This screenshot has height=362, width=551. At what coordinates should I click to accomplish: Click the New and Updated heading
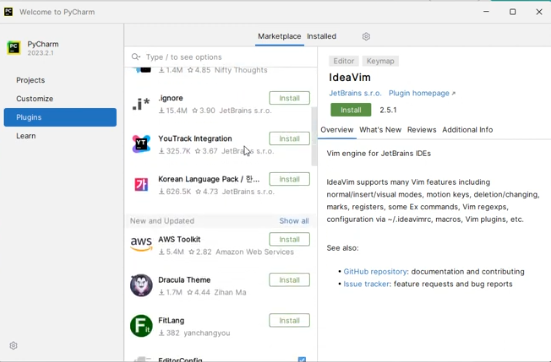(x=162, y=221)
